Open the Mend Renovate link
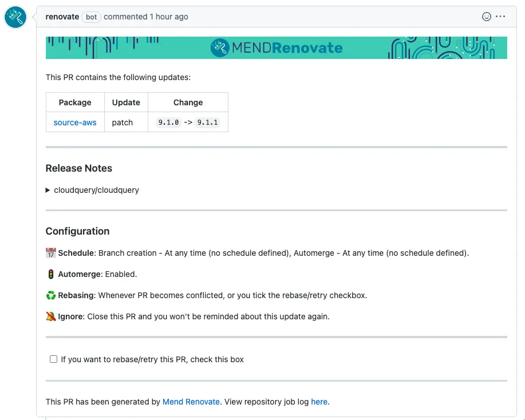Screen dimensions: 525x420 (x=191, y=402)
